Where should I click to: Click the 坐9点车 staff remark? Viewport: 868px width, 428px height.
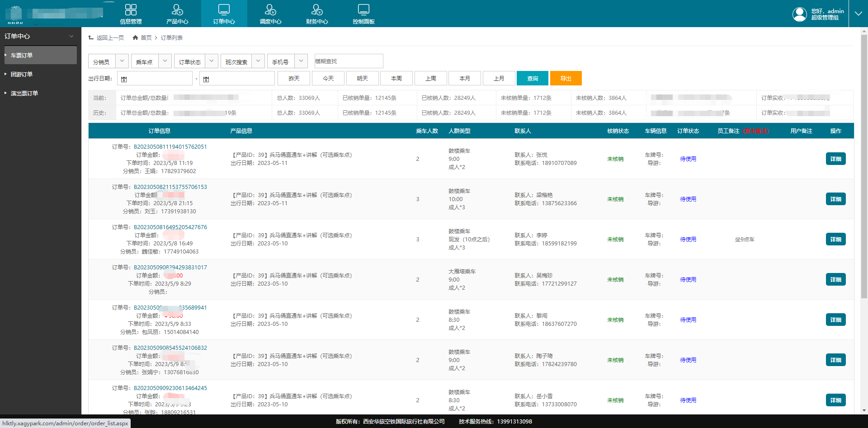[x=745, y=240]
